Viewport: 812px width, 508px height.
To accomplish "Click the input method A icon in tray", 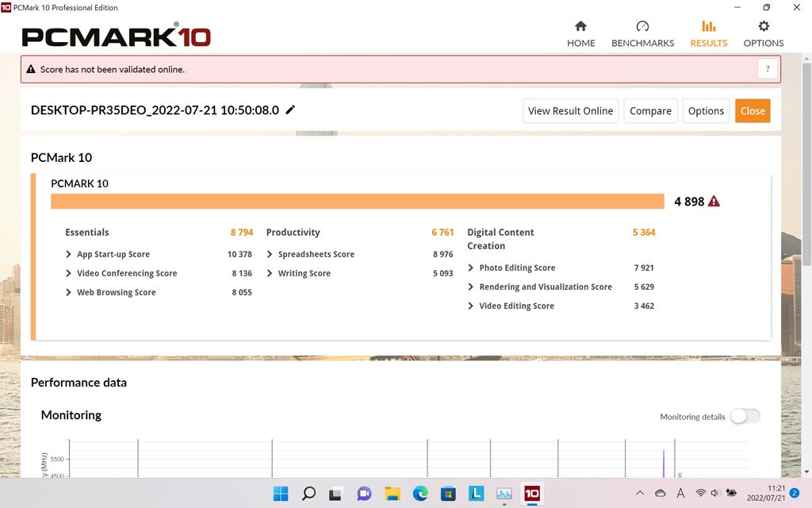I will pyautogui.click(x=680, y=493).
